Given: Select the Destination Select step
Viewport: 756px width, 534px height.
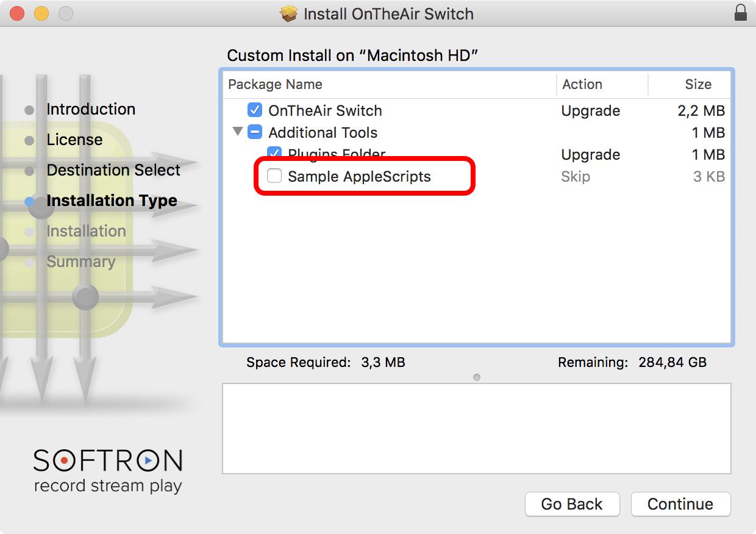Looking at the screenshot, I should 113,170.
